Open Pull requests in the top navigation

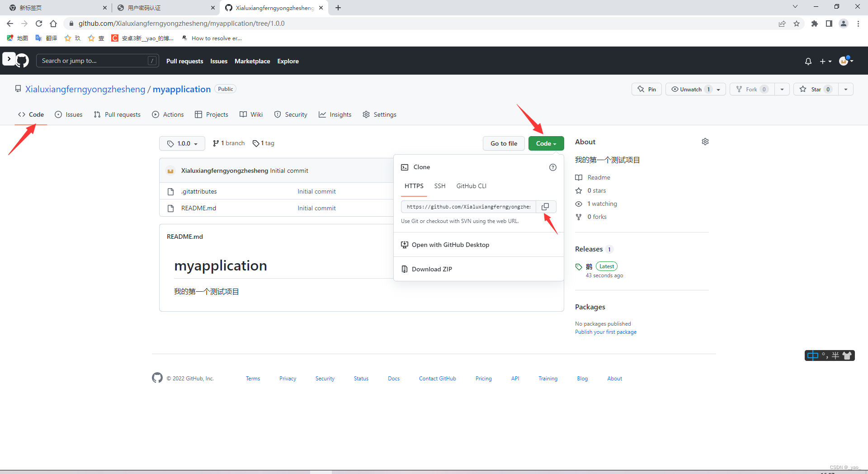click(184, 61)
